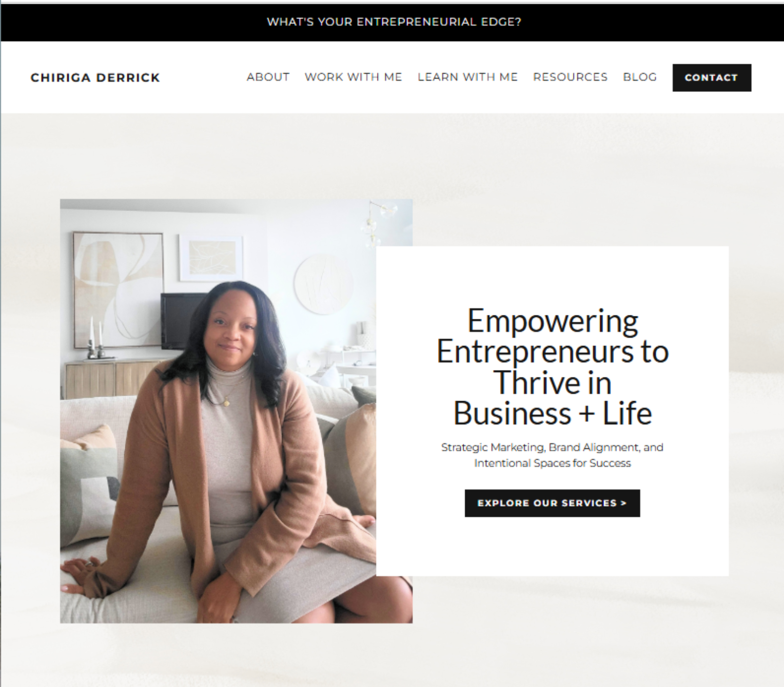The image size is (784, 687).
Task: Click the round wall art in photo
Action: pos(322,284)
